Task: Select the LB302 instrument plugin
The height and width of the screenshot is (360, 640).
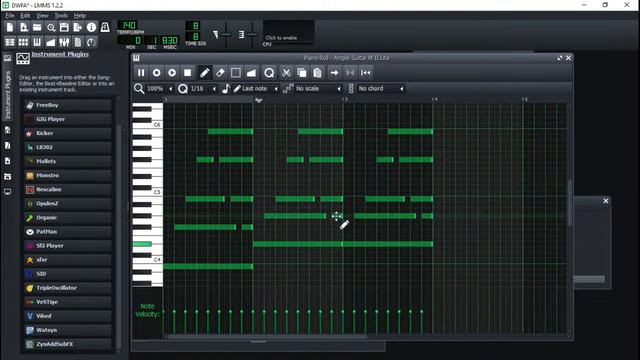Action: pos(68,147)
